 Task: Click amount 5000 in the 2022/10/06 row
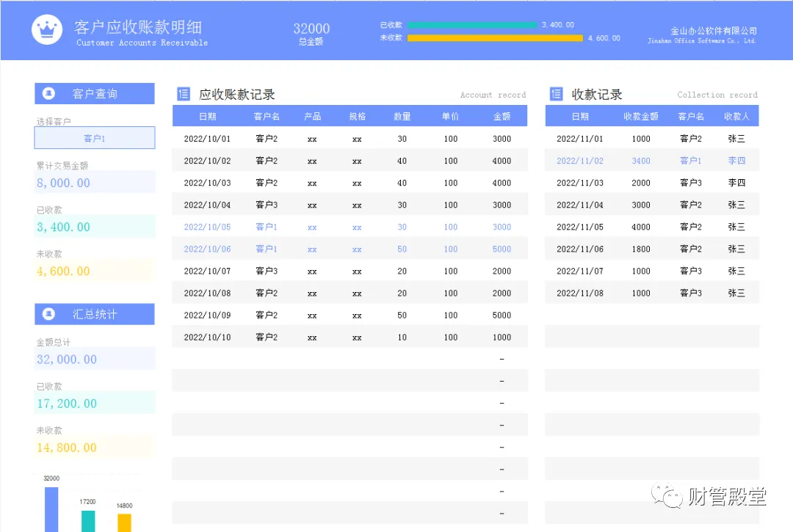tap(501, 249)
